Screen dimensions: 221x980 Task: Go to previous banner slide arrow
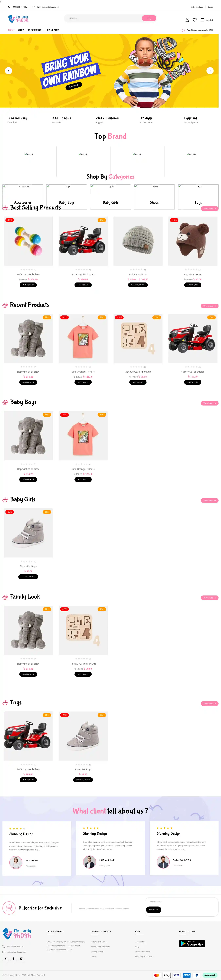click(x=8, y=71)
